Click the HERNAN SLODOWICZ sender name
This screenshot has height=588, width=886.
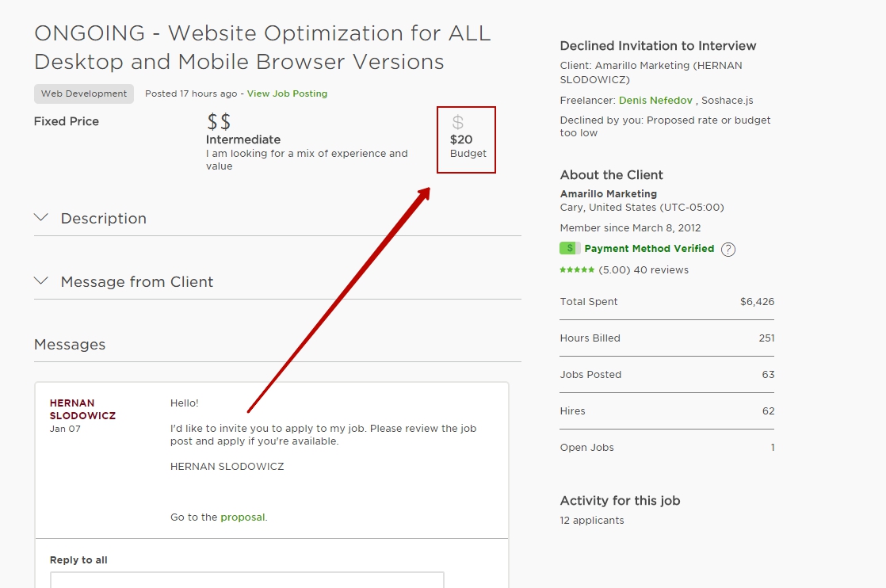[82, 410]
